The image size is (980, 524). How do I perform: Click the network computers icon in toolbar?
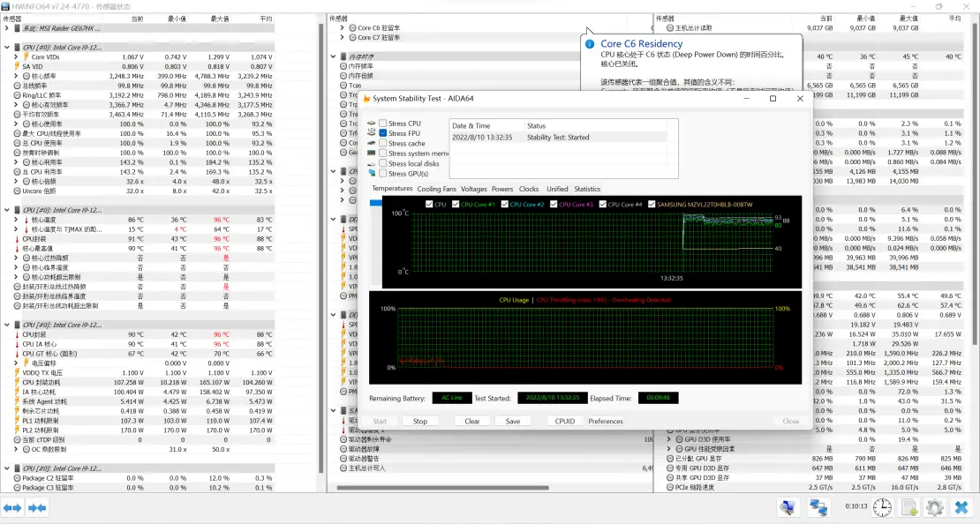[x=818, y=507]
